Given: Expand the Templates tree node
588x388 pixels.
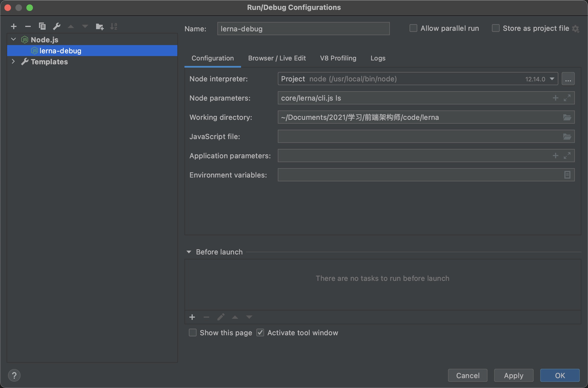Looking at the screenshot, I should (x=13, y=62).
